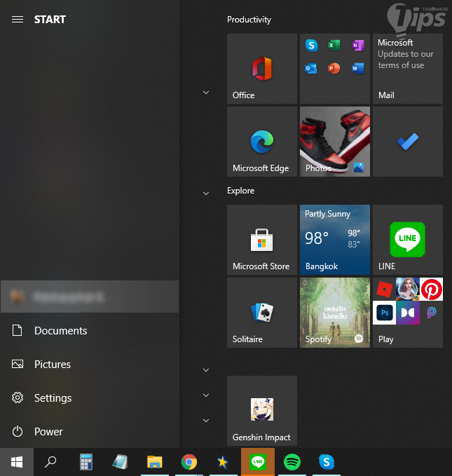Open the Power options

pyautogui.click(x=90, y=432)
